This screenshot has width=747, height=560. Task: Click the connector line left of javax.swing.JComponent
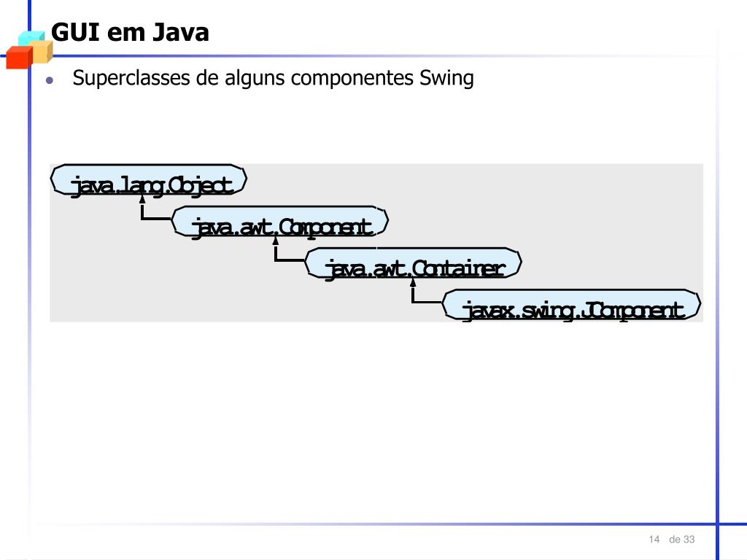click(x=429, y=301)
